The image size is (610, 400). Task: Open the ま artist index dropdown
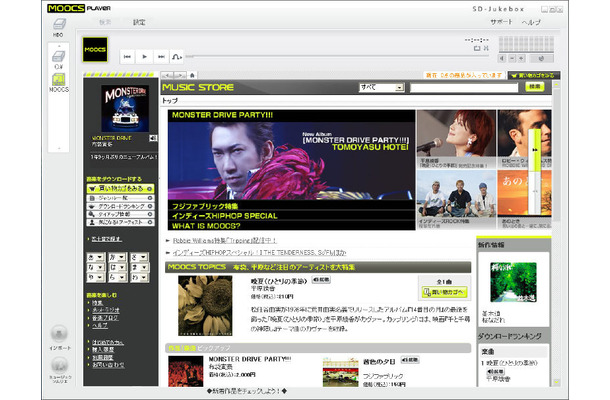(139, 267)
